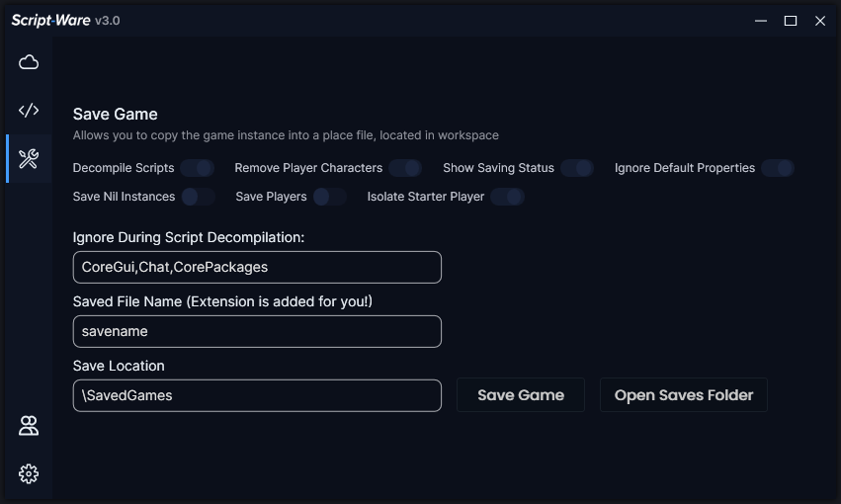Switch to the code editor icon
Viewport: 841px width, 504px height.
29,111
